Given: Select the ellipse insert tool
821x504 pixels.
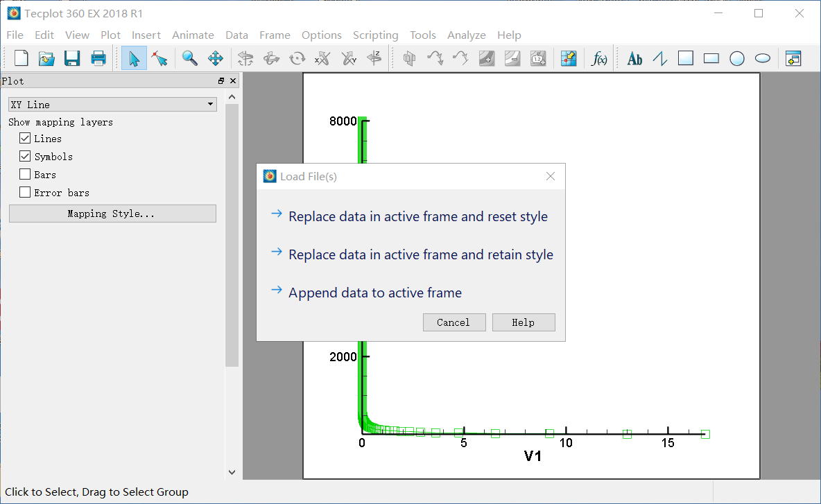Looking at the screenshot, I should [763, 58].
